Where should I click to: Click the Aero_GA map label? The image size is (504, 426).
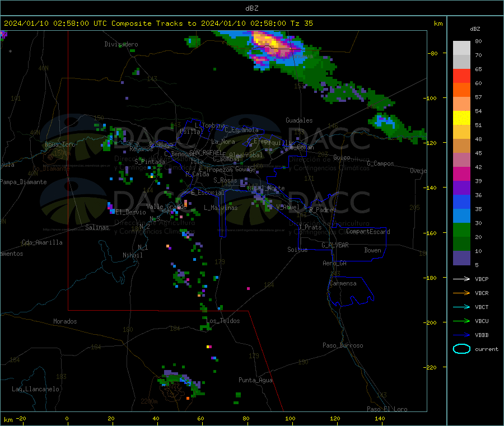click(x=334, y=263)
